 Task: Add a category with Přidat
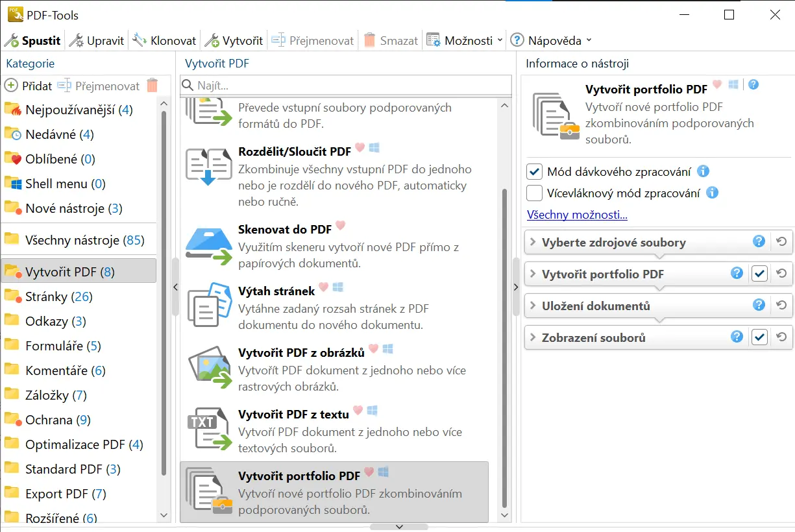[29, 86]
